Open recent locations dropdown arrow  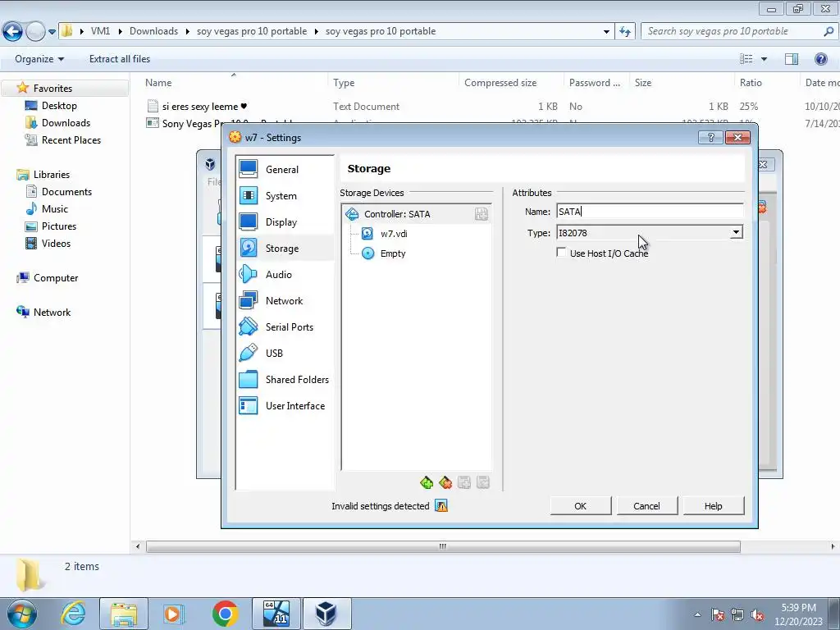point(52,32)
